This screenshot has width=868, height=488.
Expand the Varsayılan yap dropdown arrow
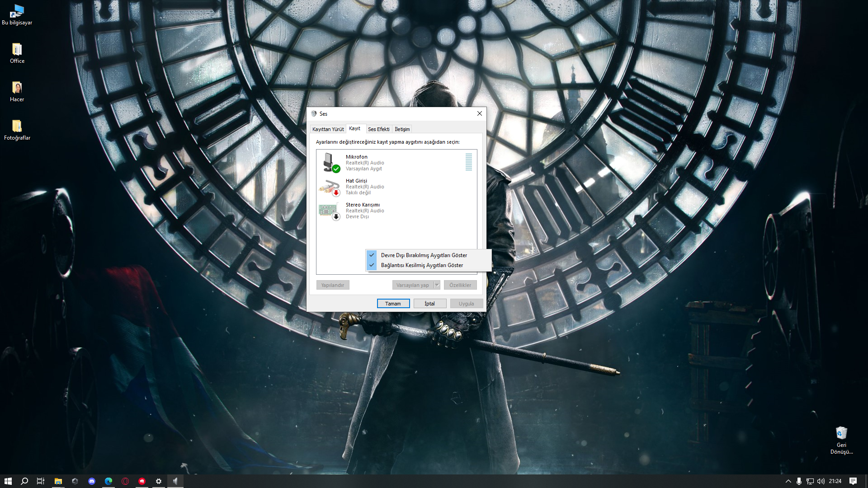click(x=437, y=285)
